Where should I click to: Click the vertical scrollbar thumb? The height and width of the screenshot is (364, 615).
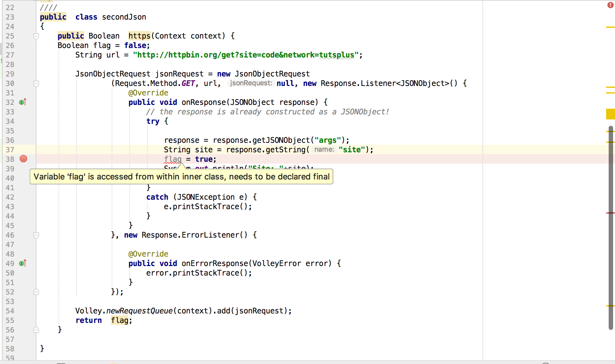click(611, 227)
